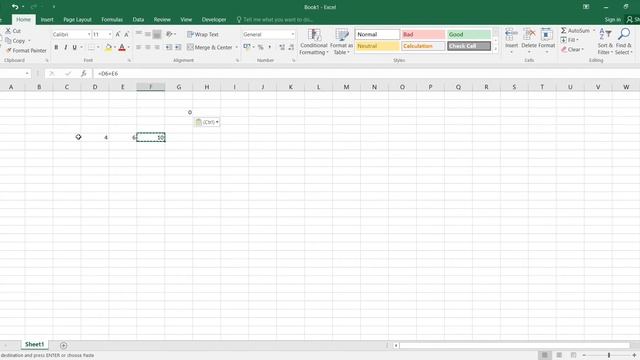
Task: Open the Clear eraser menu
Action: (572, 49)
